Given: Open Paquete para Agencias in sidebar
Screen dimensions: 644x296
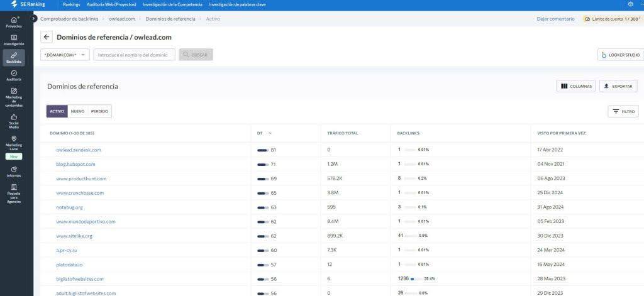Looking at the screenshot, I should tap(14, 194).
